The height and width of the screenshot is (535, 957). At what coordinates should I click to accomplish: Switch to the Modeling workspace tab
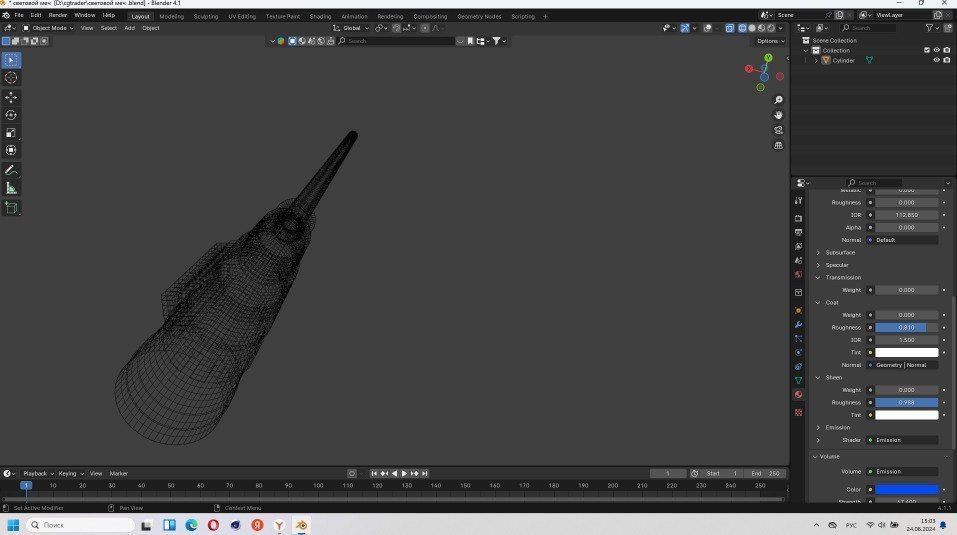tap(172, 16)
